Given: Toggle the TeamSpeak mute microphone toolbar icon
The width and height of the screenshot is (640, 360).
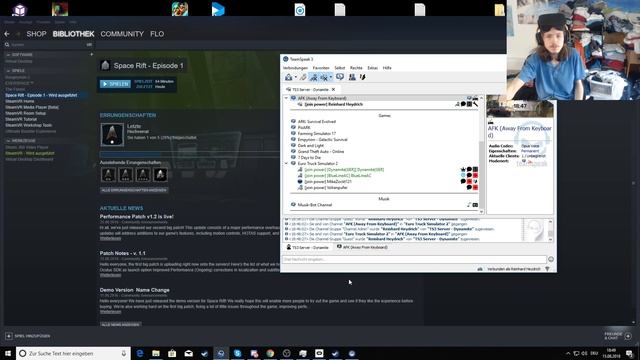Looking at the screenshot, I should (x=313, y=77).
